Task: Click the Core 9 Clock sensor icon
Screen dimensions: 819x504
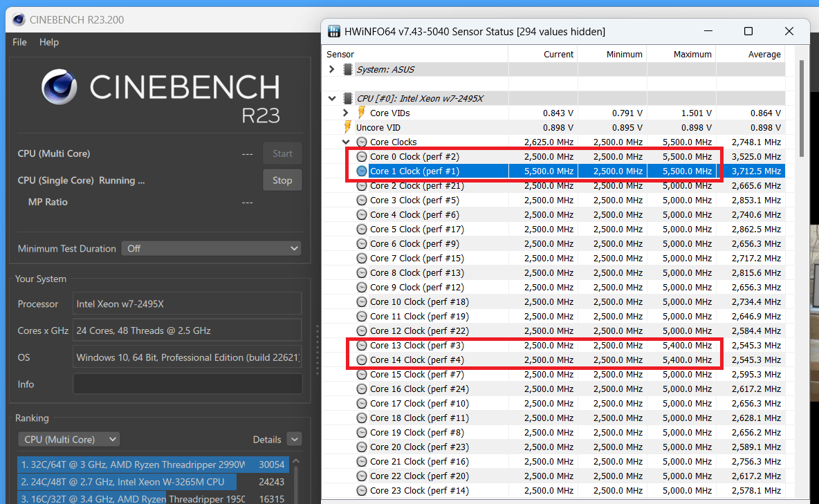Action: point(362,287)
